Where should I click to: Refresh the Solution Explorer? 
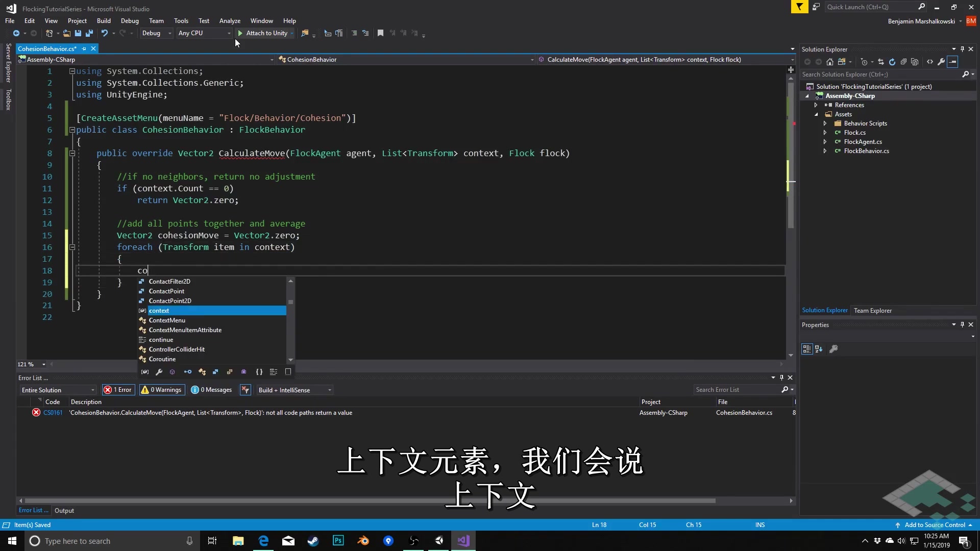892,62
